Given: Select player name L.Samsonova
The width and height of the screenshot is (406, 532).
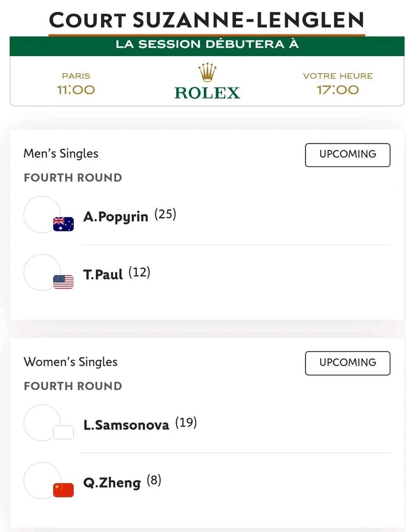Looking at the screenshot, I should click(x=126, y=425).
